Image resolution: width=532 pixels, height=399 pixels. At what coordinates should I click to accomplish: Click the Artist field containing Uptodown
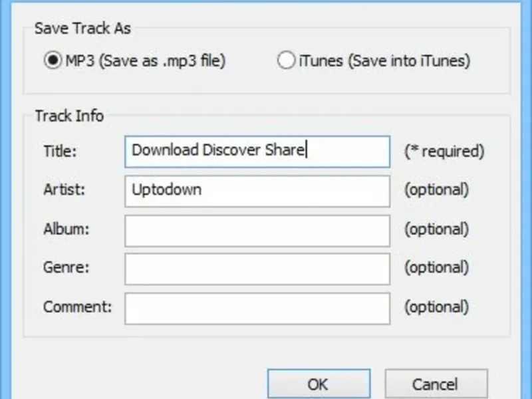257,191
